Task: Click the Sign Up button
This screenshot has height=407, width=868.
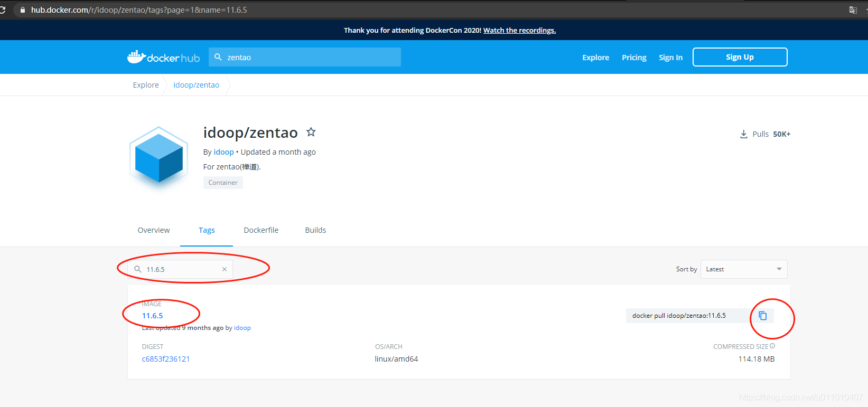Action: [x=740, y=57]
